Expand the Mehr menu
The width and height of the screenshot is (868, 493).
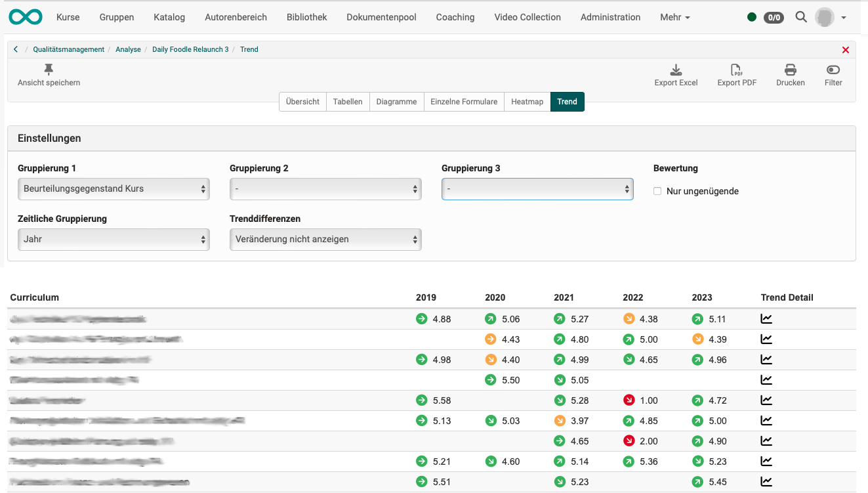[674, 17]
